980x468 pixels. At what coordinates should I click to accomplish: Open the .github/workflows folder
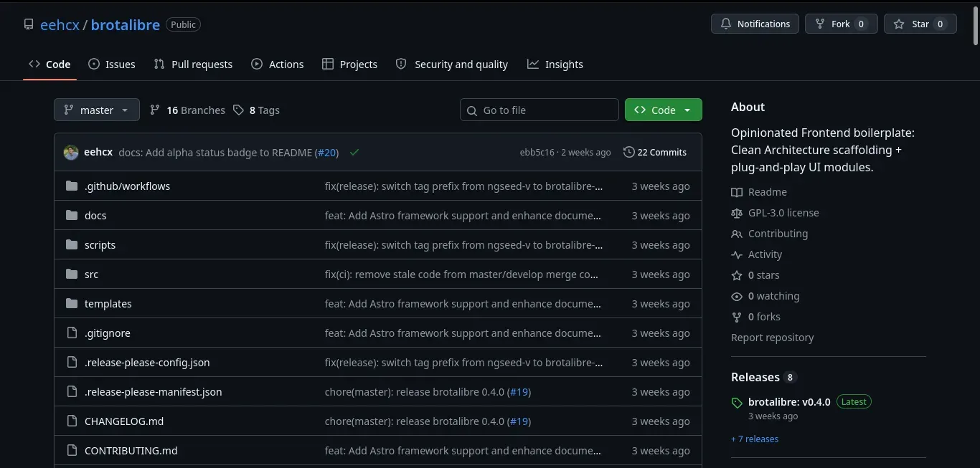coord(127,186)
